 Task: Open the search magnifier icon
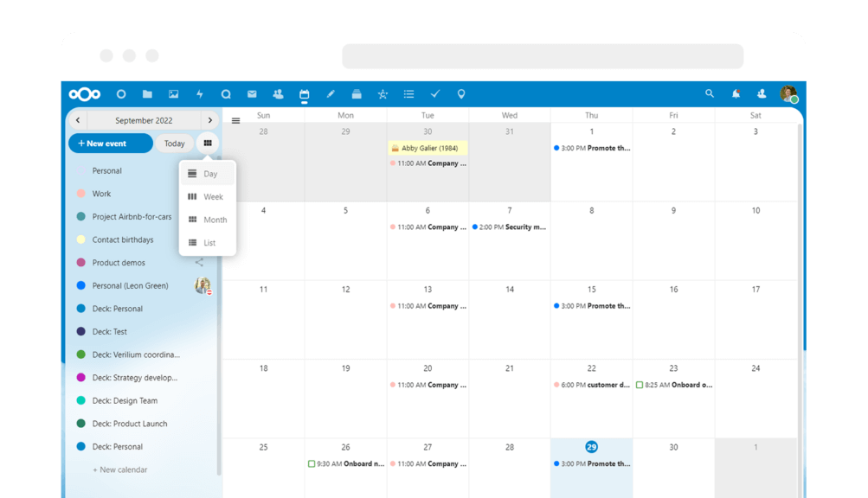[709, 93]
